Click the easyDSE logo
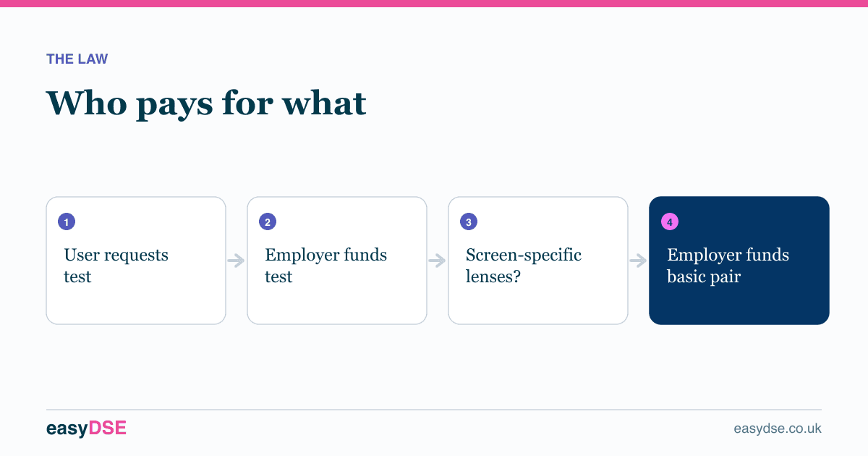Viewport: 868px width, 456px height. pyautogui.click(x=86, y=428)
